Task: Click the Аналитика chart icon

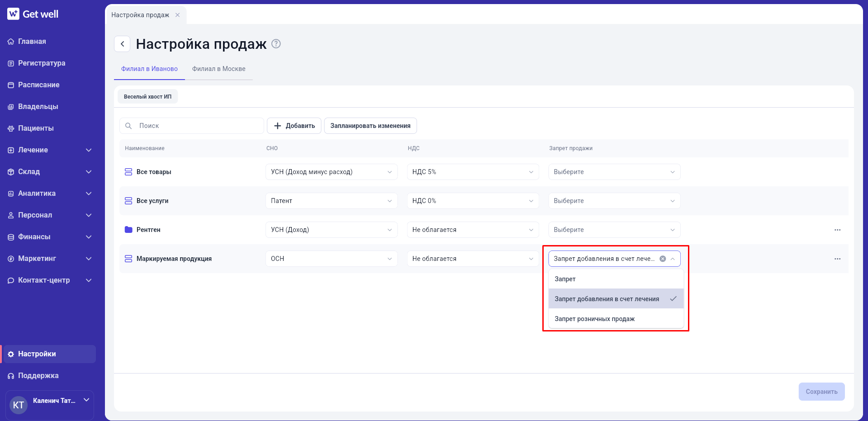Action: [11, 194]
